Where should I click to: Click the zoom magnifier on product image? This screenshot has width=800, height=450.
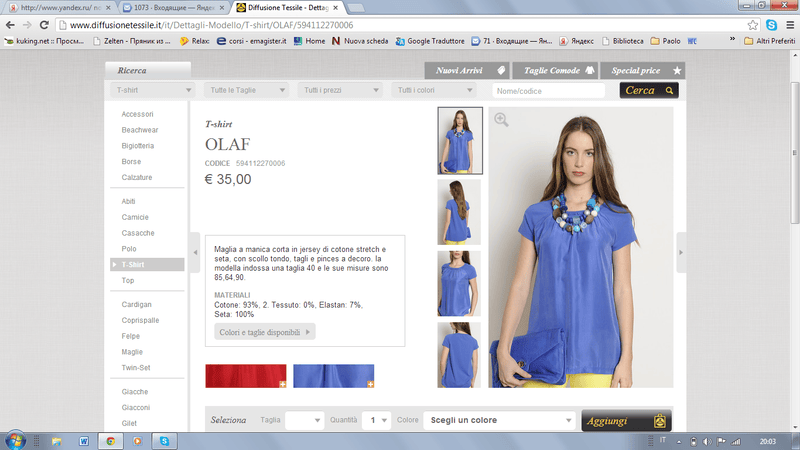click(x=501, y=120)
